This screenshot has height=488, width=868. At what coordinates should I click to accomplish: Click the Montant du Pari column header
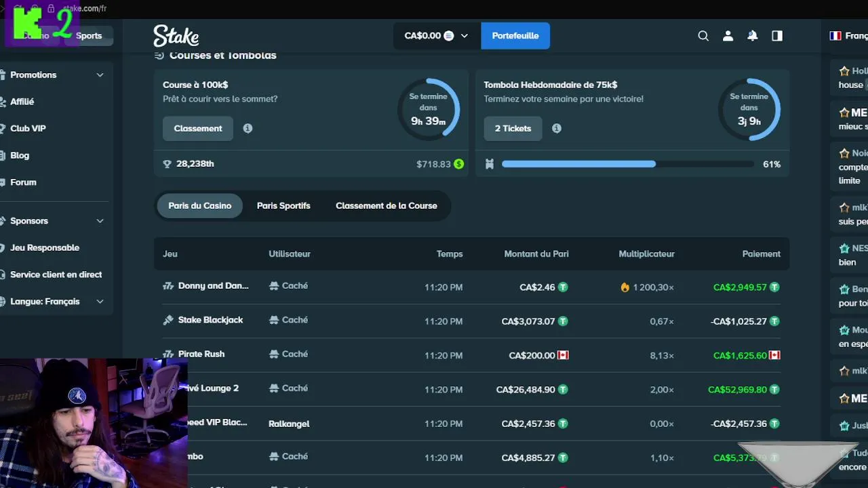536,254
